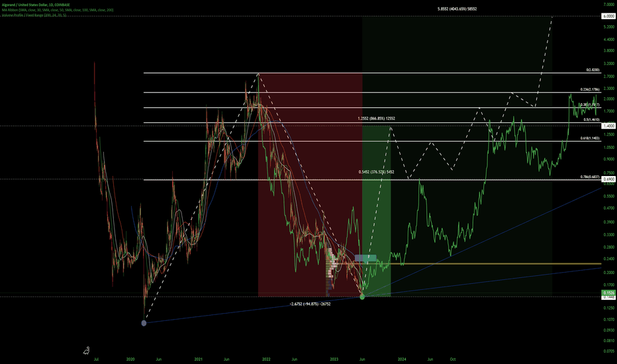Click the 0.786(0.6837) Fibonacci level label
This screenshot has width=617, height=364.
(x=590, y=177)
